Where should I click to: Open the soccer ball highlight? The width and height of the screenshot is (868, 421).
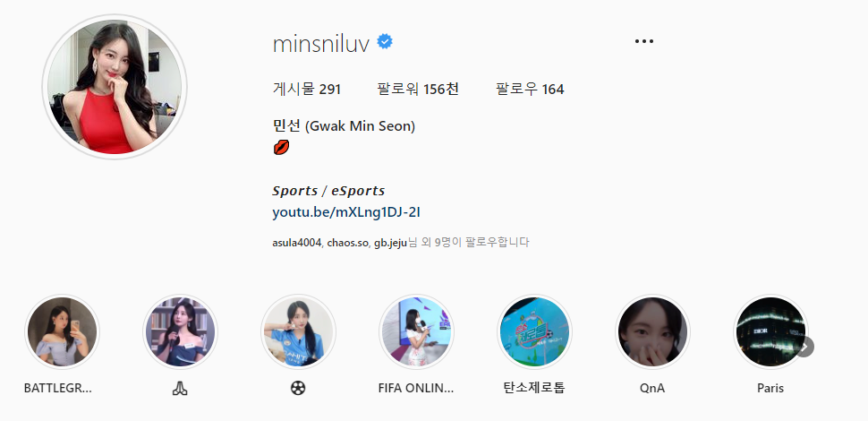coord(298,331)
